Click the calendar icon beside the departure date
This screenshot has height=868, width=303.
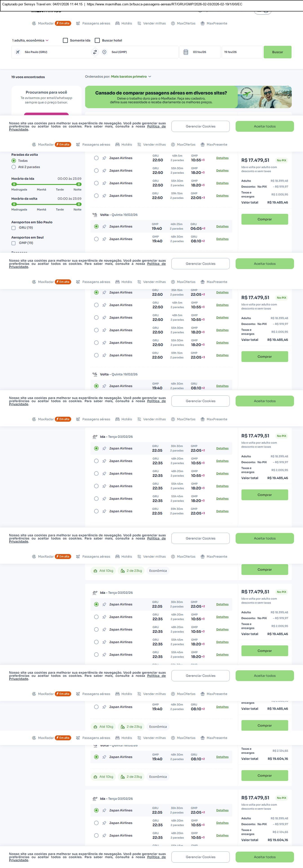(x=186, y=52)
